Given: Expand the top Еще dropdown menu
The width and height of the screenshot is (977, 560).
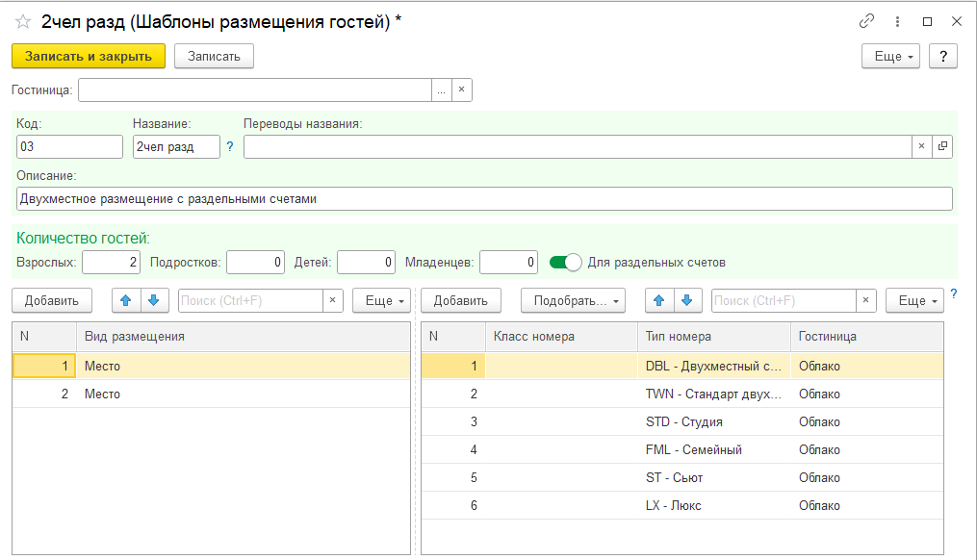Looking at the screenshot, I should click(x=890, y=57).
